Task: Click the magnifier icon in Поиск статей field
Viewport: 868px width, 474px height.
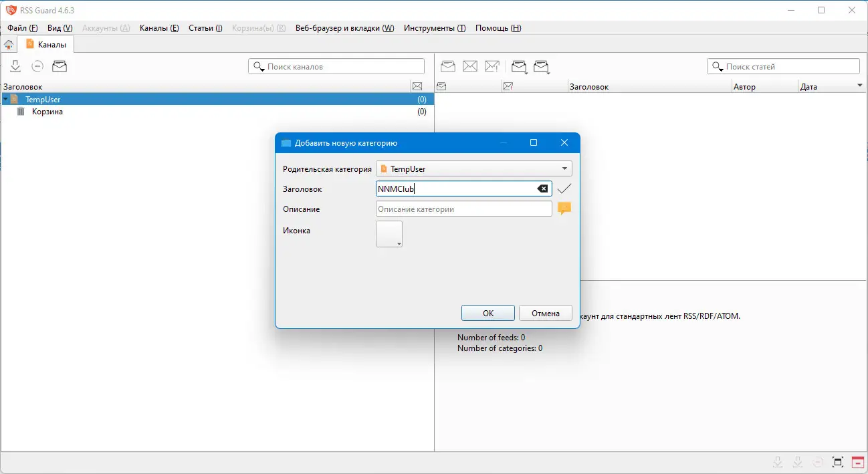Action: [718, 67]
